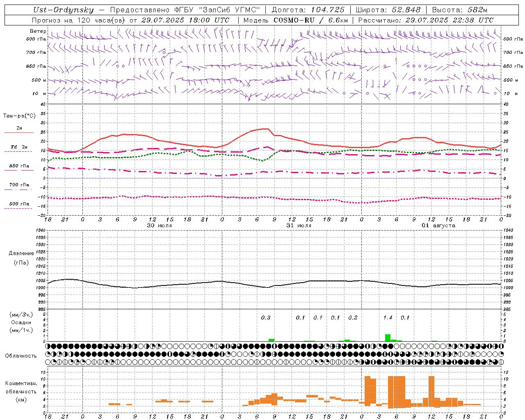Click the Давление panel label
Viewport: 525px width, 420px height.
21,253
